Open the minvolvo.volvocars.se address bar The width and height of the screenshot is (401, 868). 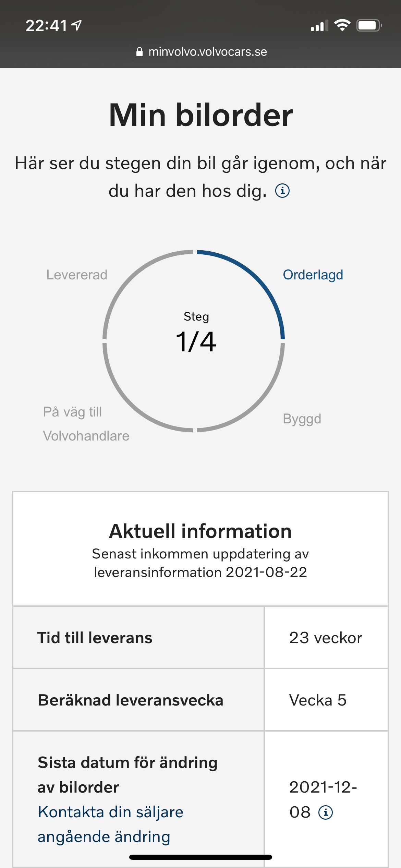click(x=201, y=52)
